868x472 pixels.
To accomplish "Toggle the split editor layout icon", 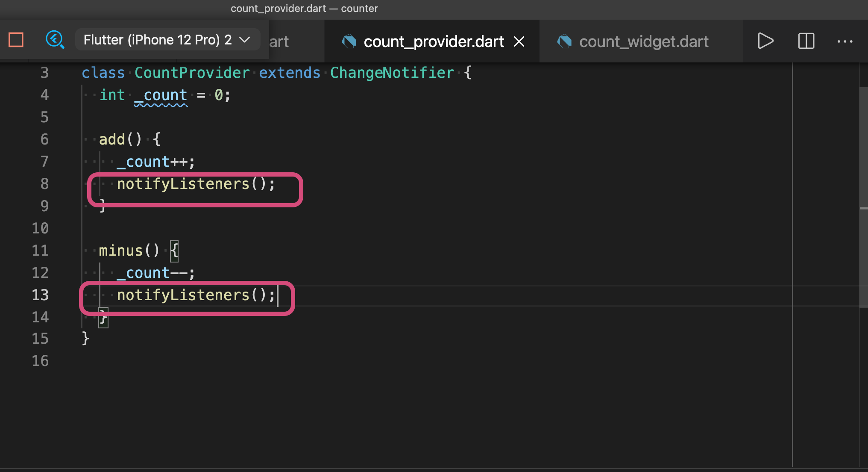I will 806,41.
